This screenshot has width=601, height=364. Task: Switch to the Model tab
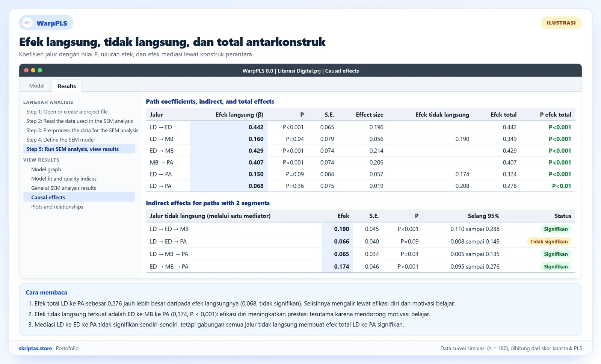pos(37,86)
